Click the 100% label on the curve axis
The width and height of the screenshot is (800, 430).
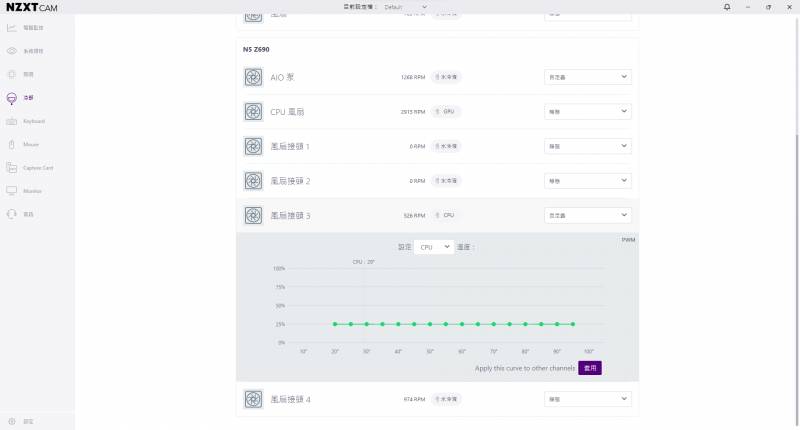click(x=279, y=268)
